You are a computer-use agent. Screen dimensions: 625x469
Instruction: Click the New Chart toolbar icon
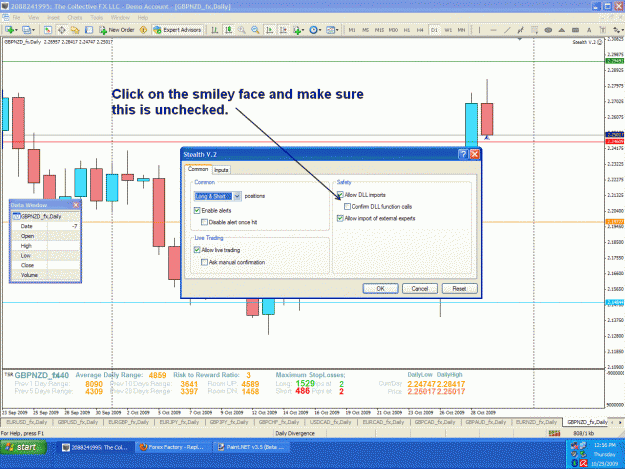click(x=9, y=30)
